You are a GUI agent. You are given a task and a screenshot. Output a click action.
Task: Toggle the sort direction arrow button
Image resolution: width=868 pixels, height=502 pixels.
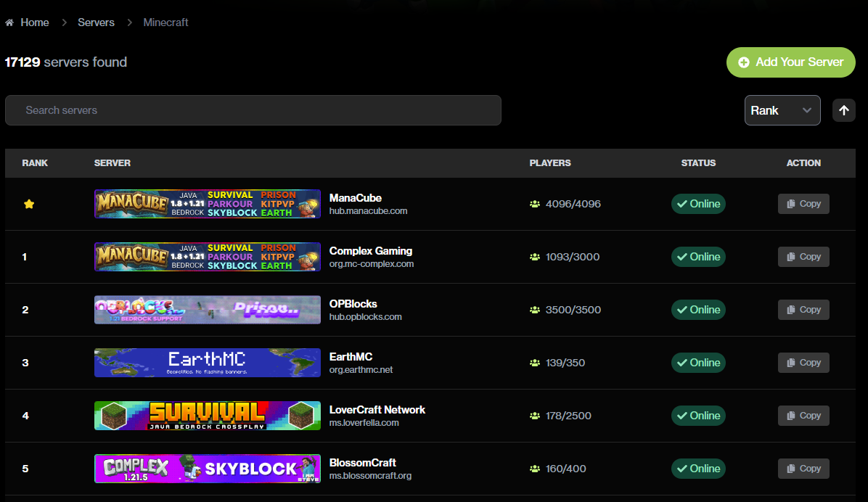(843, 110)
